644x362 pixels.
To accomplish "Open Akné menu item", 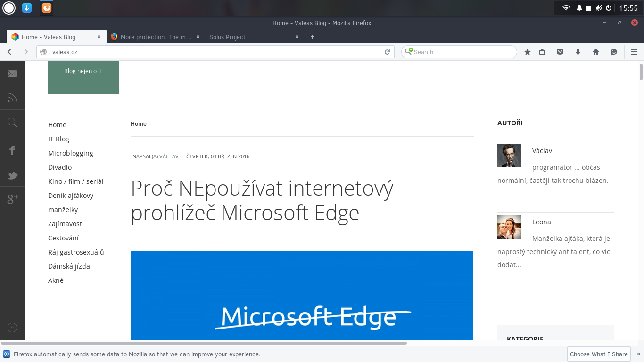I will coord(56,280).
